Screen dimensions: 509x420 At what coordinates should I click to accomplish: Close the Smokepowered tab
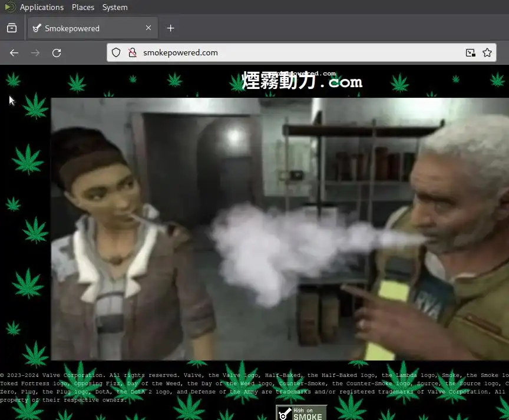click(148, 28)
